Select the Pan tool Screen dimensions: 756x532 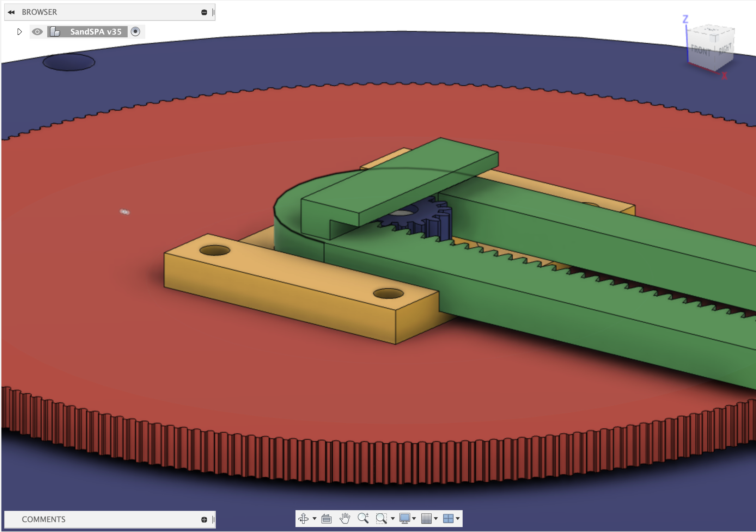point(345,518)
